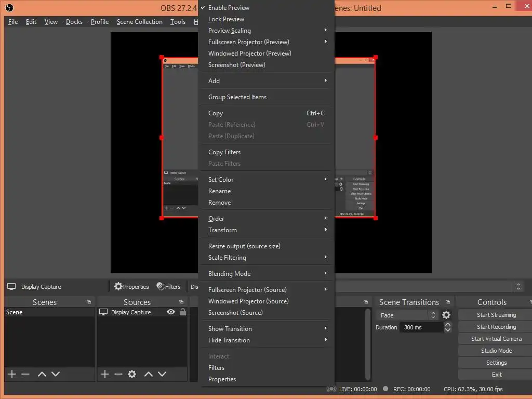The image size is (532, 399).
Task: Move scene up in Scenes list
Action: (x=42, y=374)
